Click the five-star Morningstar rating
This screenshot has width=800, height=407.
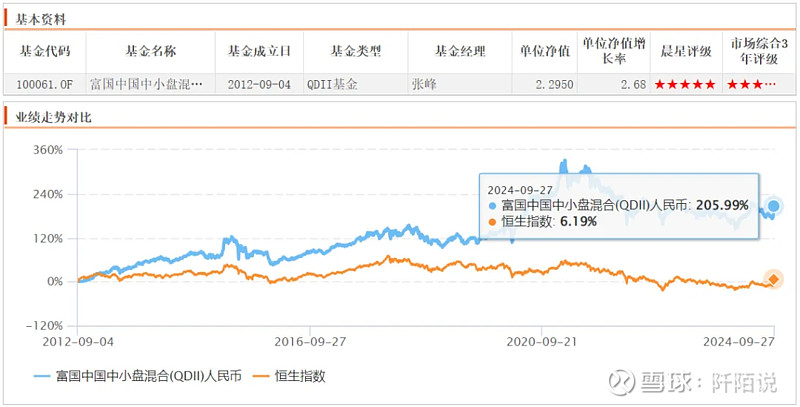tap(685, 85)
